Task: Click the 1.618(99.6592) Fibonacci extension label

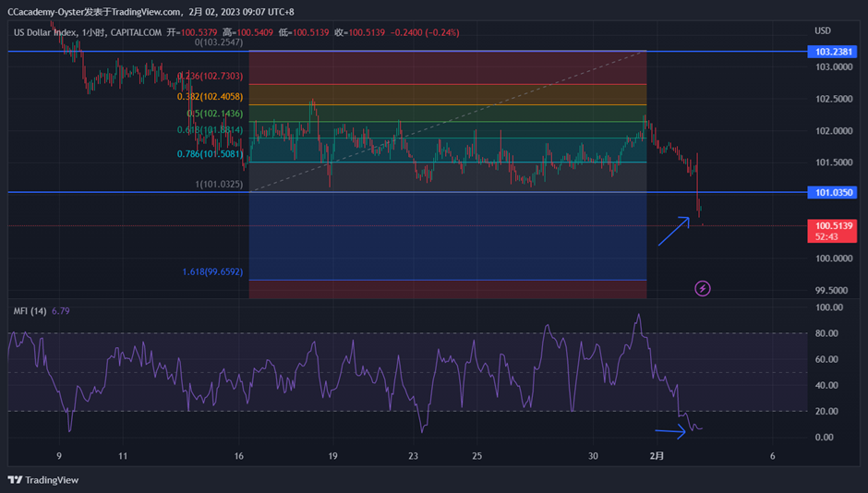Action: pyautogui.click(x=212, y=272)
